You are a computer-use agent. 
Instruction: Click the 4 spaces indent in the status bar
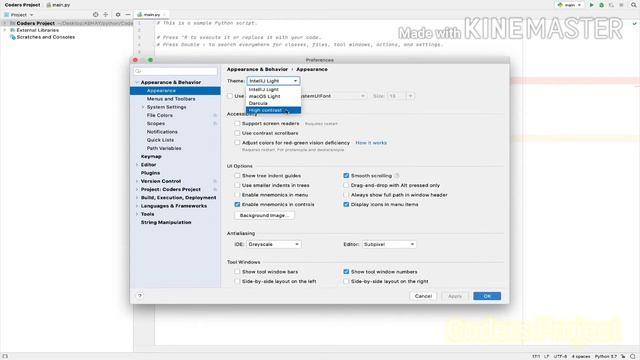[x=580, y=356]
